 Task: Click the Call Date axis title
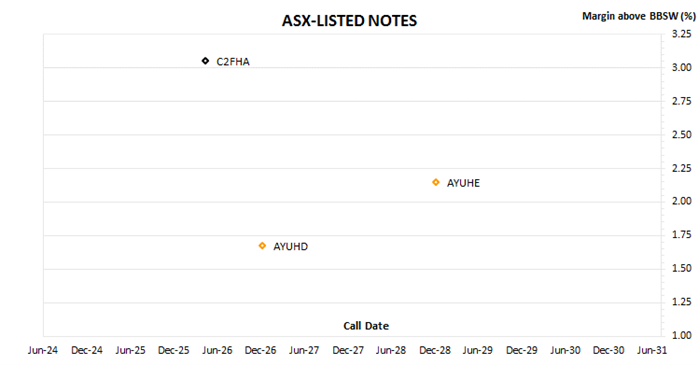pos(366,326)
